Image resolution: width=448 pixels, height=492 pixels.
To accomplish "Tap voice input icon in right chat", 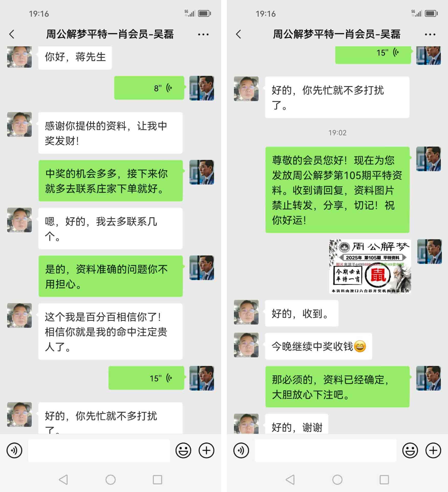I will [241, 450].
